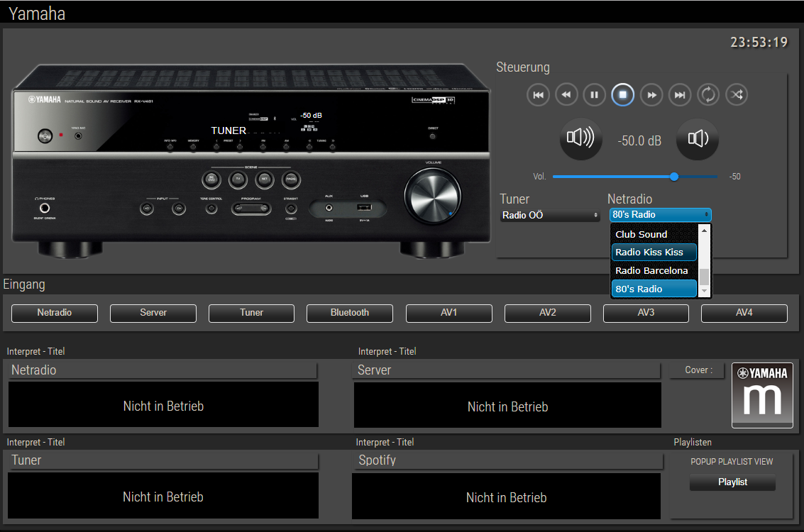Click the receiver's first SCENE button
The height and width of the screenshot is (532, 804).
click(211, 179)
